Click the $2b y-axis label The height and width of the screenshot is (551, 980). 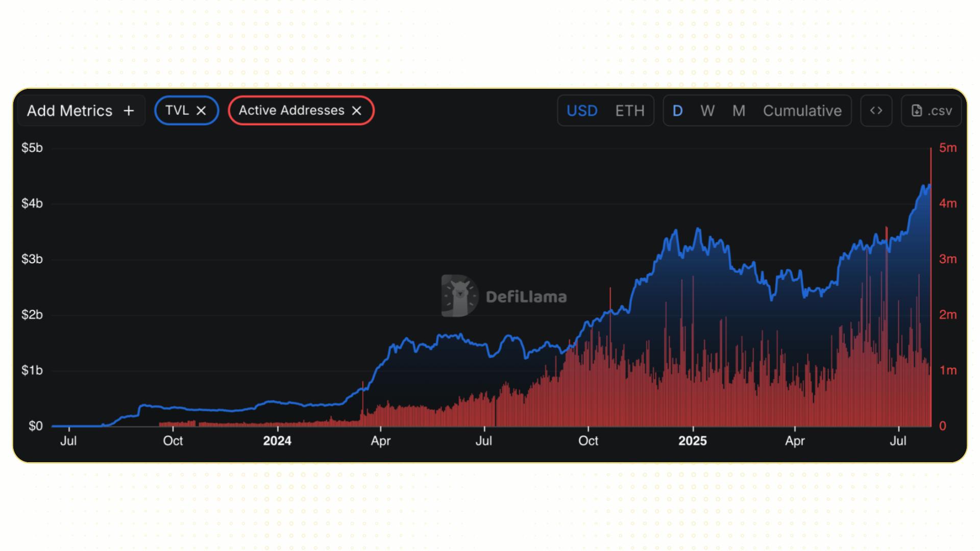pos(32,315)
